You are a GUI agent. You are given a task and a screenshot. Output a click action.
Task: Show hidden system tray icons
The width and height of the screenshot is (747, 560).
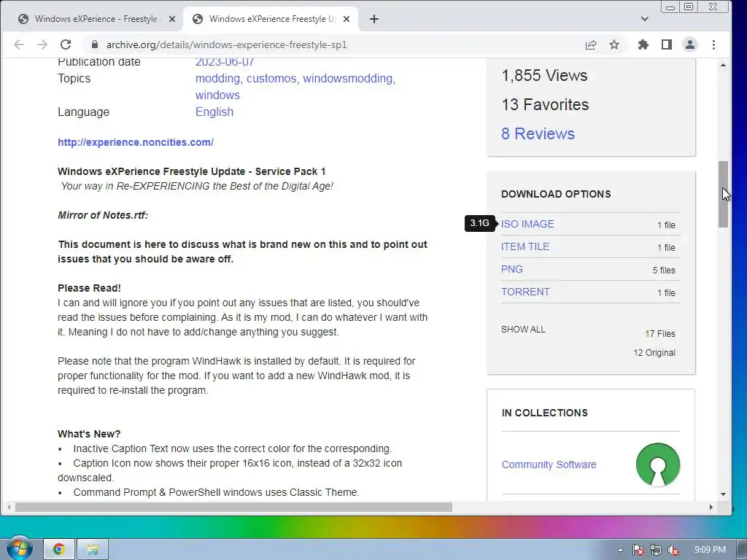620,550
